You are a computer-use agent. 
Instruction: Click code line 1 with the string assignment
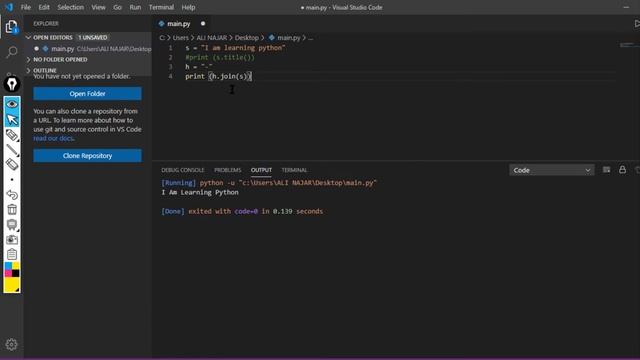point(235,48)
